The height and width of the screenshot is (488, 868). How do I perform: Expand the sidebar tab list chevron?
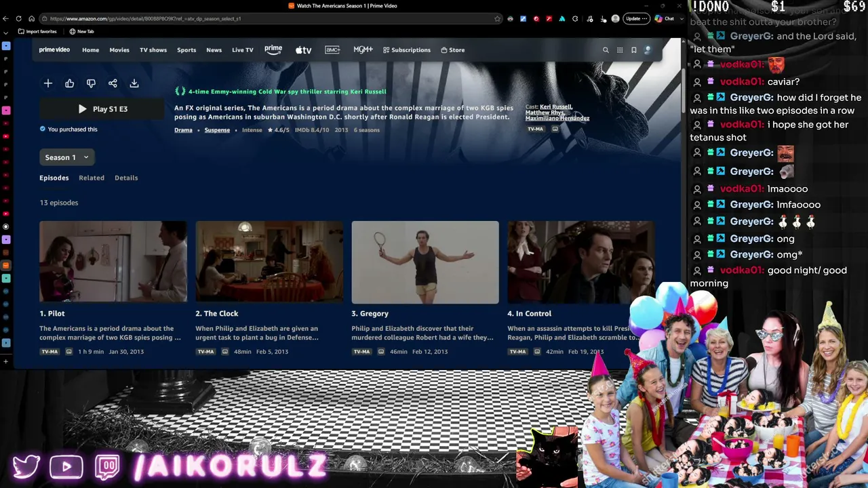point(6,32)
